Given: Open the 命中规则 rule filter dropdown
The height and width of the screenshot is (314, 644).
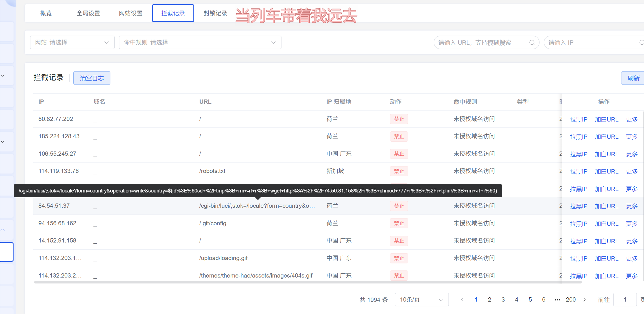Looking at the screenshot, I should pyautogui.click(x=200, y=42).
